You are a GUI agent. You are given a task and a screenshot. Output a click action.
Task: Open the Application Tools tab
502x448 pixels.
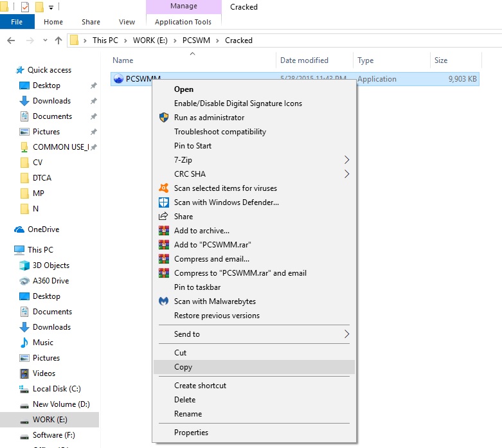click(183, 22)
